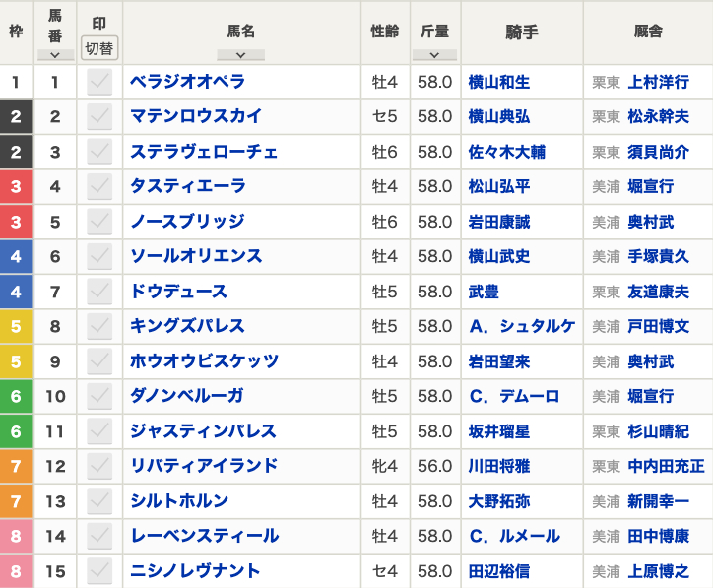Open jockey 横山典弘 profile
The image size is (713, 588).
coord(499,117)
